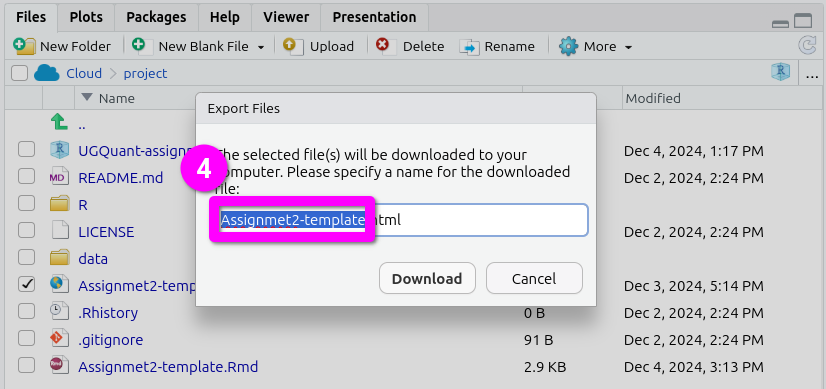The width and height of the screenshot is (826, 389).
Task: Check the README.md file checkbox
Action: 26,177
